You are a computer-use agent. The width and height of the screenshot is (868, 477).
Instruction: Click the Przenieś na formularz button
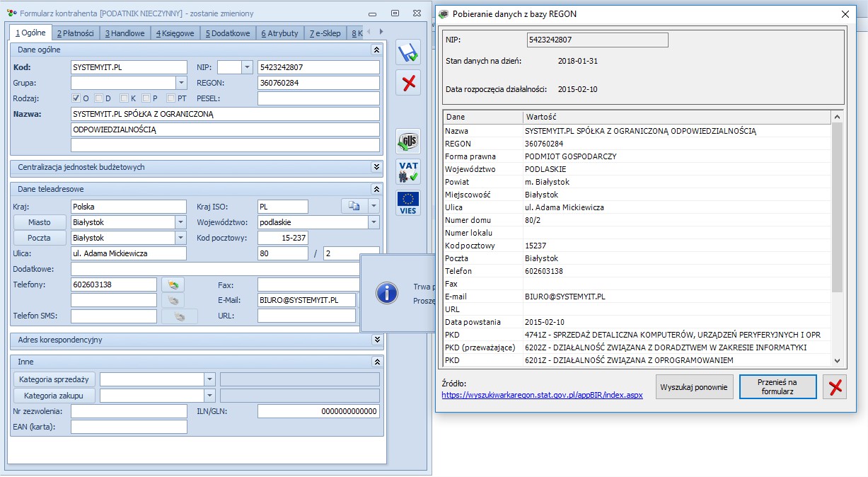click(778, 386)
